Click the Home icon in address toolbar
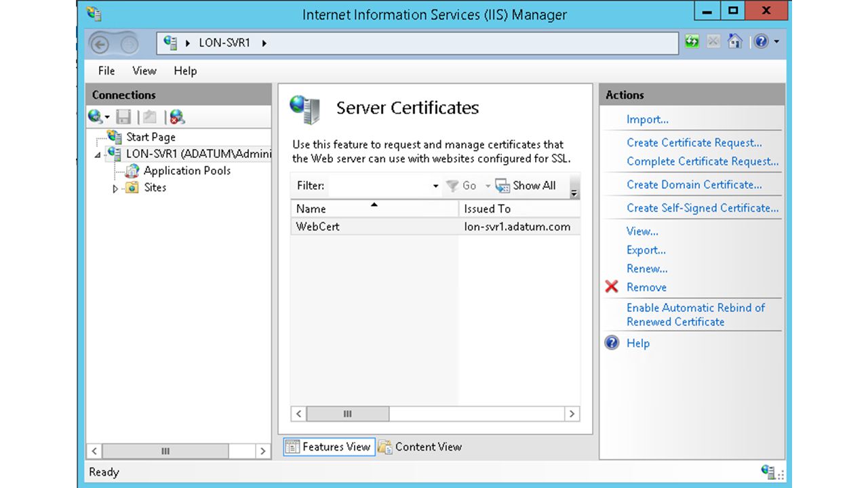This screenshot has width=868, height=488. pos(734,42)
